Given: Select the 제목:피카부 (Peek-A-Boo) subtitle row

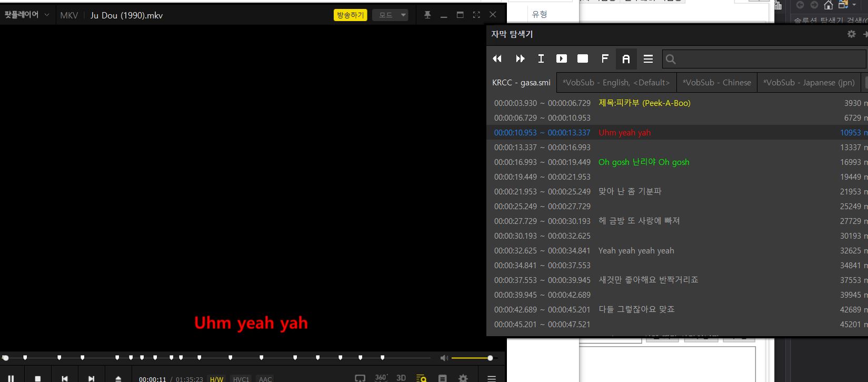Looking at the screenshot, I should (677, 103).
